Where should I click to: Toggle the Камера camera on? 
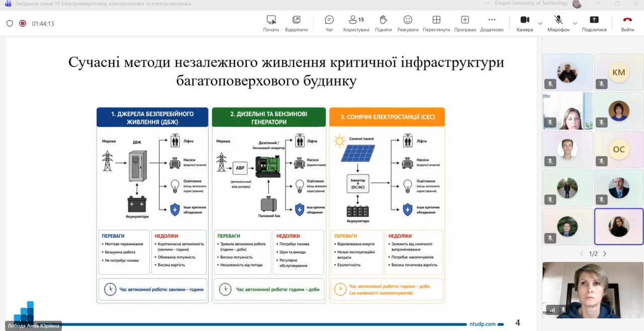(524, 23)
